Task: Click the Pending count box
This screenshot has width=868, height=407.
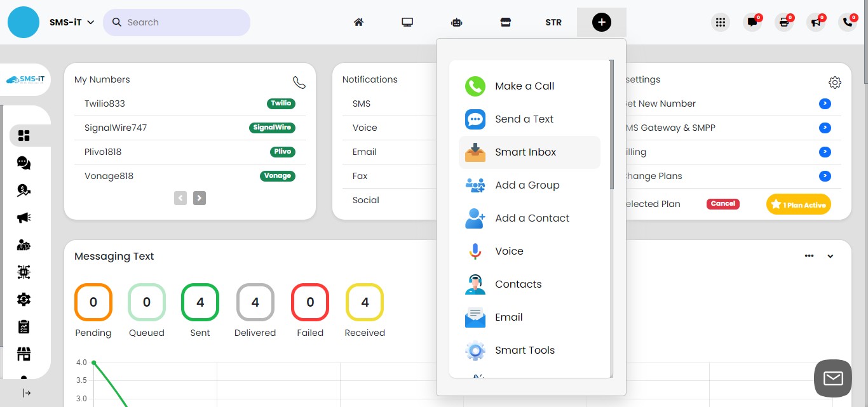Action: tap(93, 302)
